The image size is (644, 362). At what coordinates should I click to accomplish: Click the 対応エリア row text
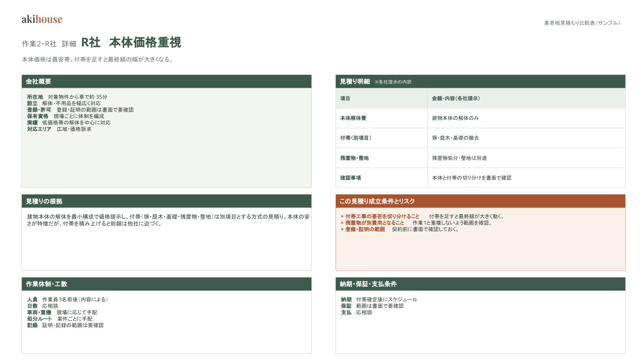(x=59, y=129)
